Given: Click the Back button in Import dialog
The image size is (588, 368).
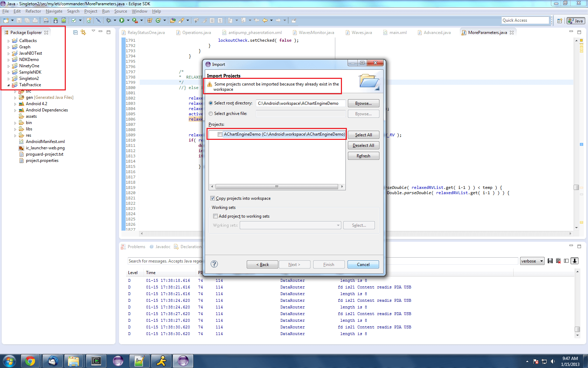Looking at the screenshot, I should [x=262, y=265].
